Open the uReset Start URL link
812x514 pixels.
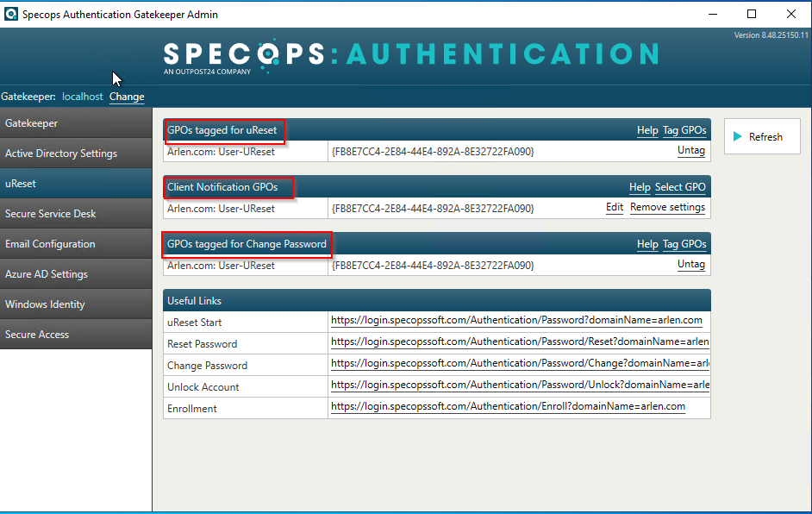point(516,320)
